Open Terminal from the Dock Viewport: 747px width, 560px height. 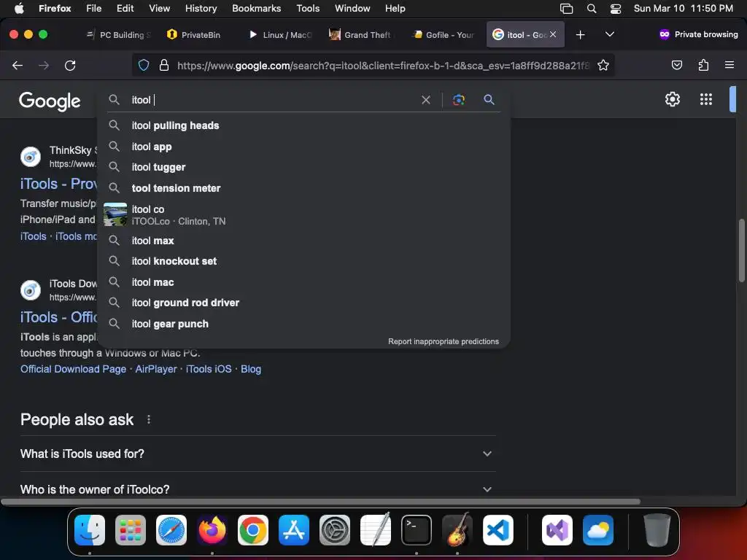click(x=417, y=530)
